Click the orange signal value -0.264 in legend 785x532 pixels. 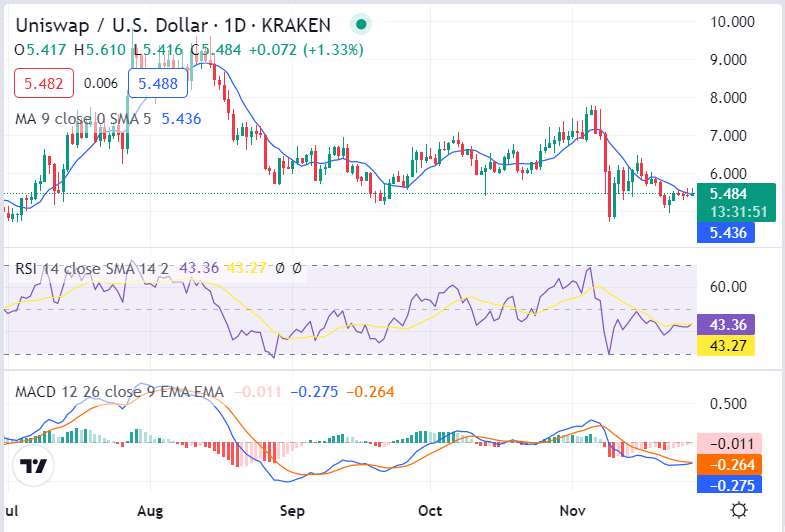coord(370,392)
